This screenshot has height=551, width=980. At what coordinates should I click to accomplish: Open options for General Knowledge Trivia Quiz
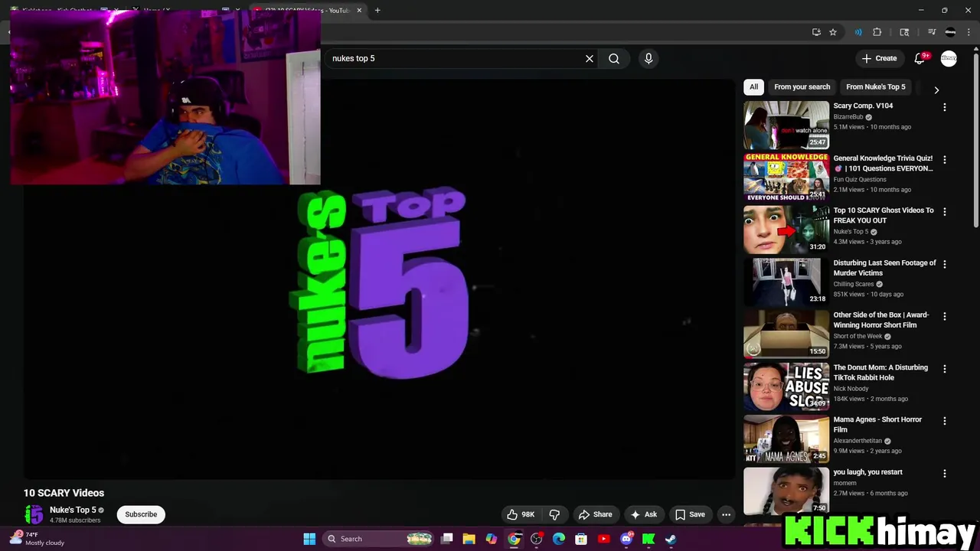(944, 159)
